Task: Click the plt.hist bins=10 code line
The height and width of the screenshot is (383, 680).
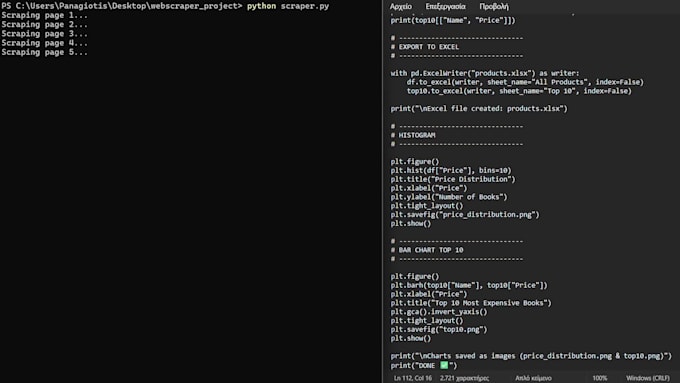Action: [451, 170]
